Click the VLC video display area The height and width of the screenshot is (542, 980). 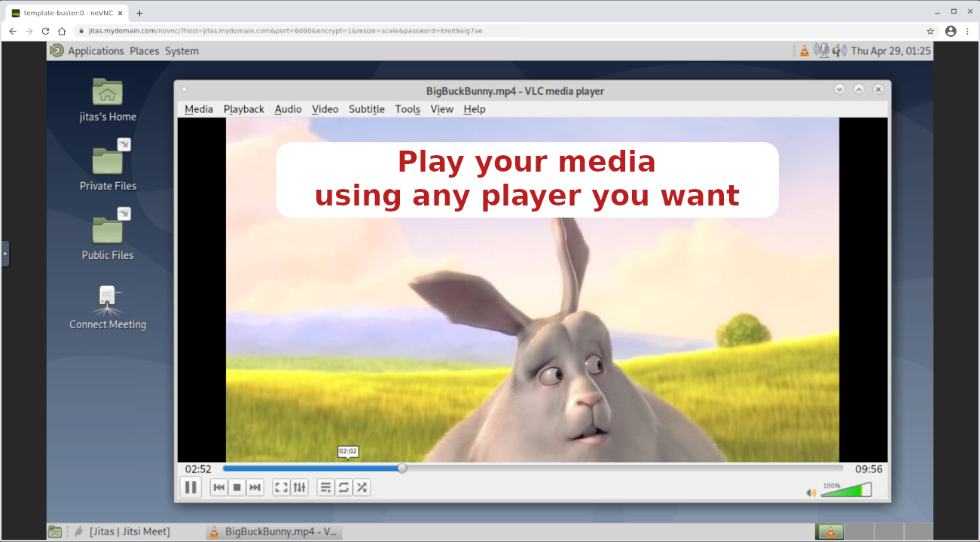tap(533, 290)
